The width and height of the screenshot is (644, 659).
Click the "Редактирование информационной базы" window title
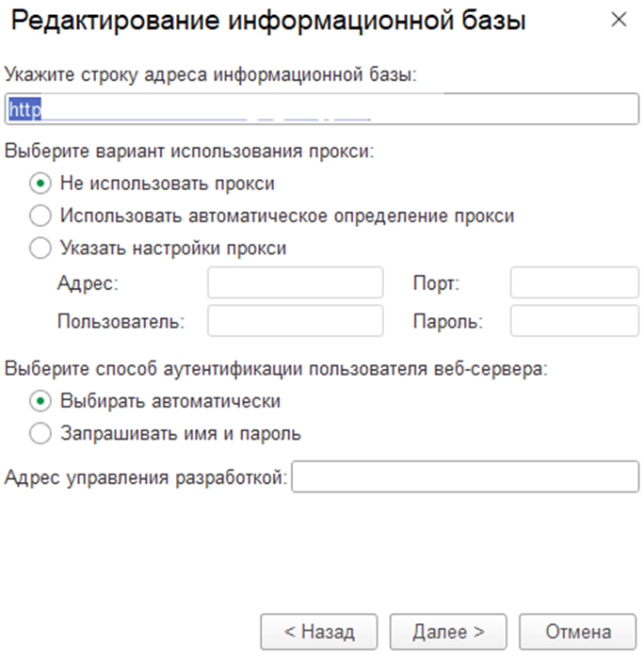pyautogui.click(x=268, y=21)
